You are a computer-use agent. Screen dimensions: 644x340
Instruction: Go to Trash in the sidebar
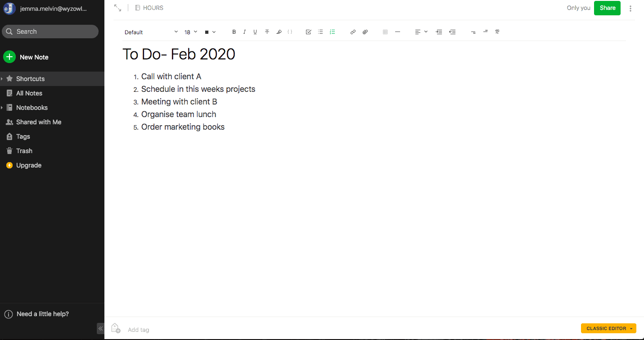pyautogui.click(x=24, y=151)
